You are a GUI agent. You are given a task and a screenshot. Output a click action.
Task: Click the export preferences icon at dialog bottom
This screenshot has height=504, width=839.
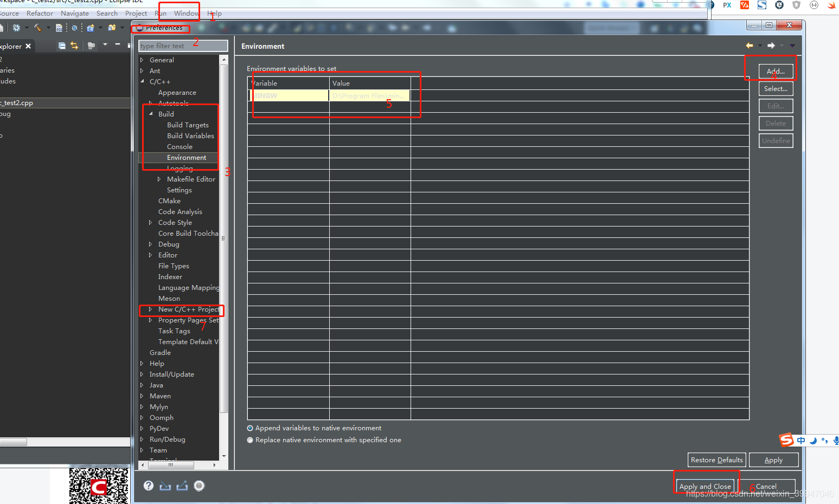pyautogui.click(x=182, y=486)
